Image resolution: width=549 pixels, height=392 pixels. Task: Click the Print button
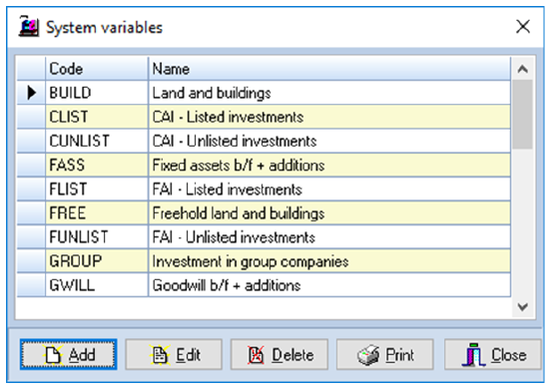tap(384, 354)
